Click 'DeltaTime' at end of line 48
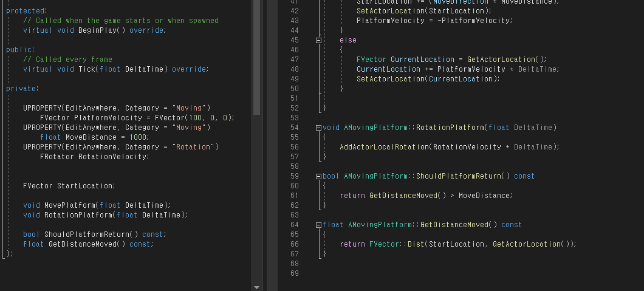Screen dimensions: 644x291 (x=537, y=69)
